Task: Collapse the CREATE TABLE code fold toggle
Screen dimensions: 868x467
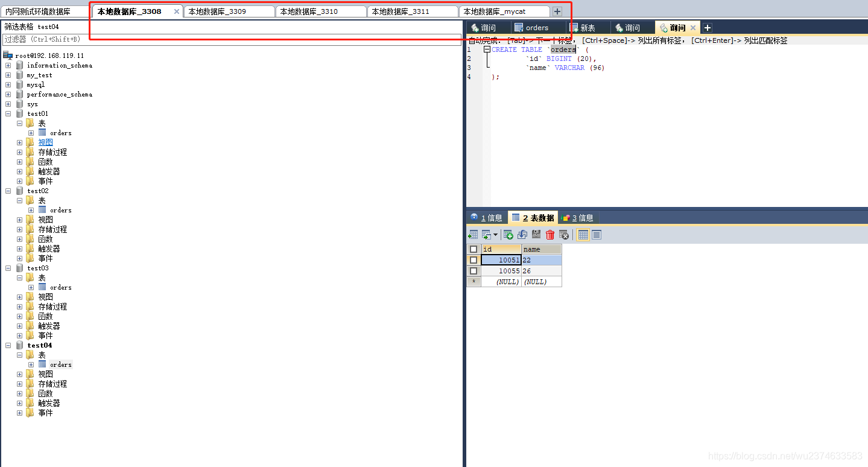Action: [x=487, y=49]
